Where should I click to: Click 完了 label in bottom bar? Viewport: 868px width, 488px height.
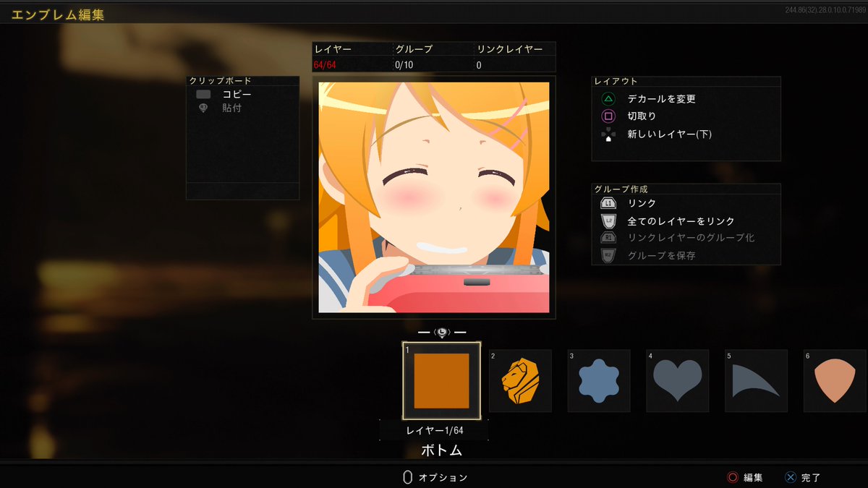[811, 477]
